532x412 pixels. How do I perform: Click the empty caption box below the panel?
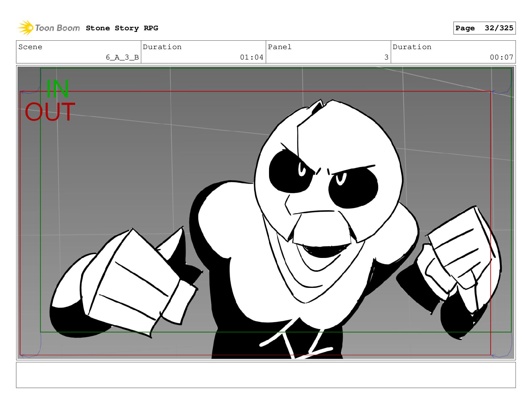(x=266, y=375)
